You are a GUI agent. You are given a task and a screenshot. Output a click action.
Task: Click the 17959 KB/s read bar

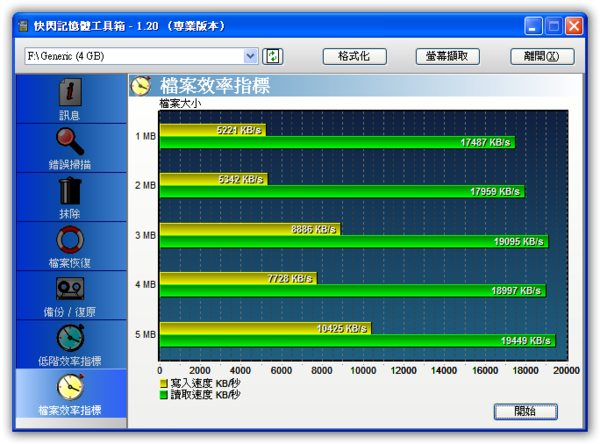pos(342,191)
